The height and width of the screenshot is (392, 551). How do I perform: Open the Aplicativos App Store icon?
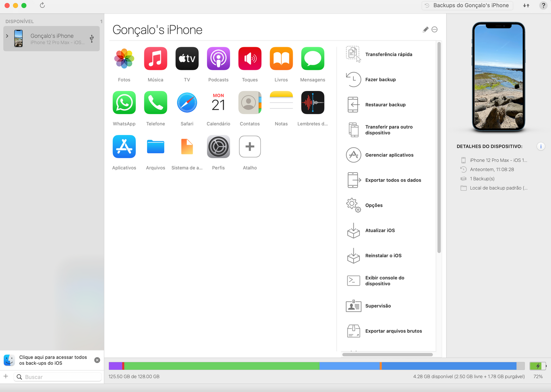124,147
